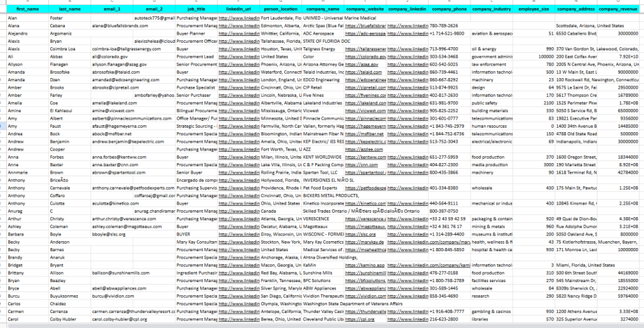Select the phone number cell 905-825-2252
This screenshot has height=328, width=644.
[450, 111]
